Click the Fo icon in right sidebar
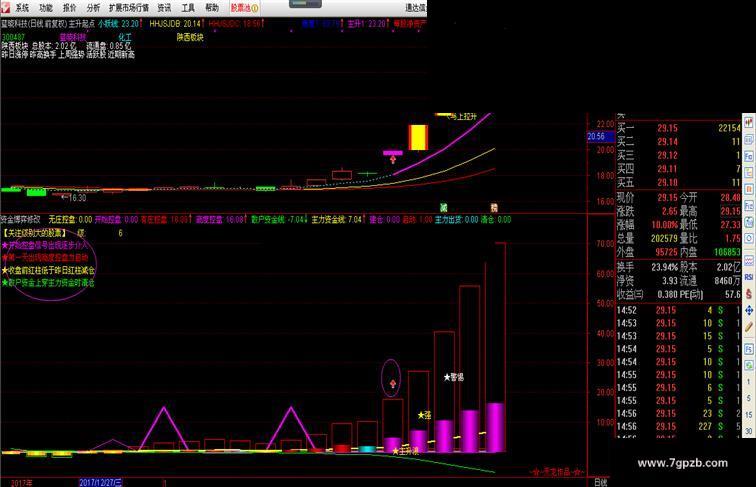This screenshot has height=487, width=756. [x=749, y=157]
